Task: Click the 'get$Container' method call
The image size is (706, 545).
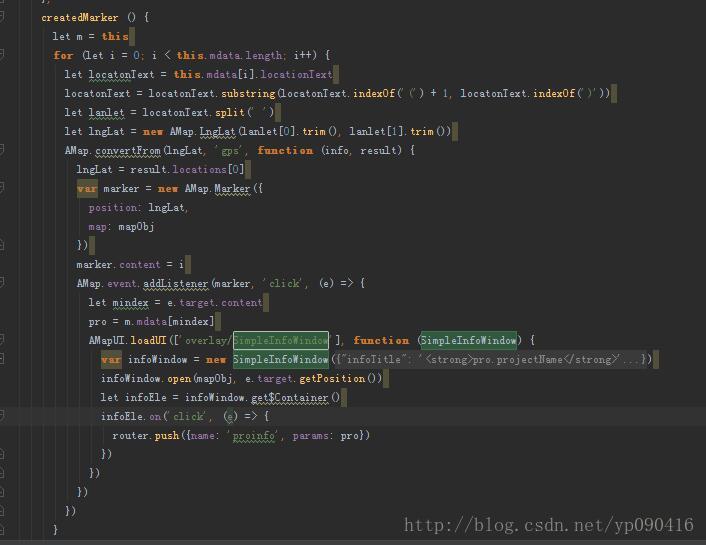Action: click(x=290, y=398)
